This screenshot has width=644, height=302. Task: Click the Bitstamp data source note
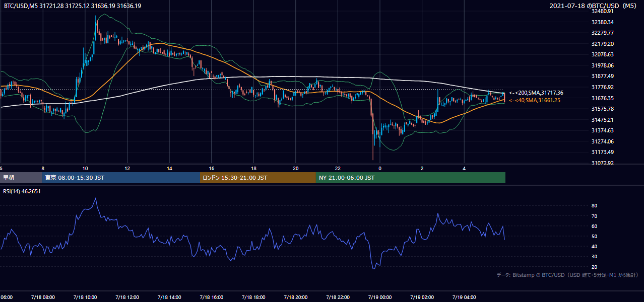[x=568, y=275]
